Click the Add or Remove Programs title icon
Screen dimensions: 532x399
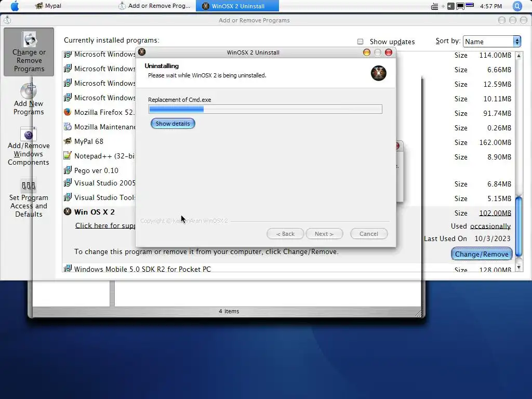pos(7,20)
